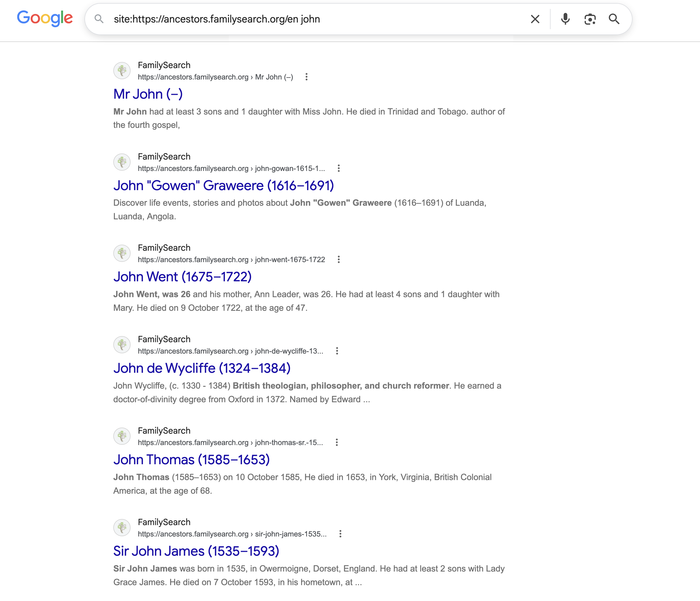
Task: Open the Mr John (–) result link
Action: 148,94
